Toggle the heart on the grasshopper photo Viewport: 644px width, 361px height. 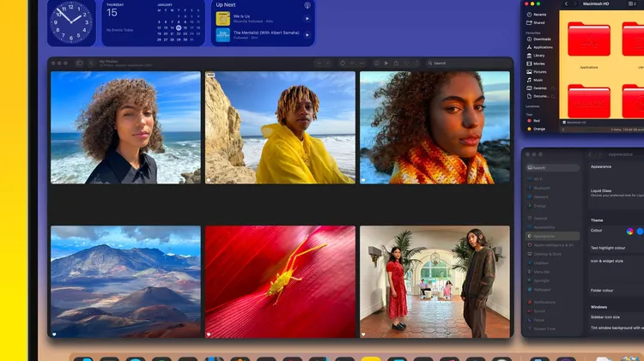point(209,334)
